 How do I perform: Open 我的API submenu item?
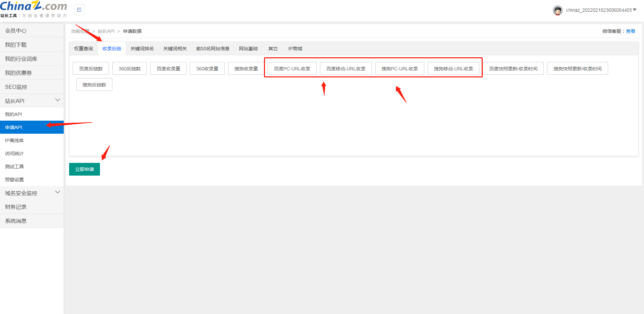32,114
